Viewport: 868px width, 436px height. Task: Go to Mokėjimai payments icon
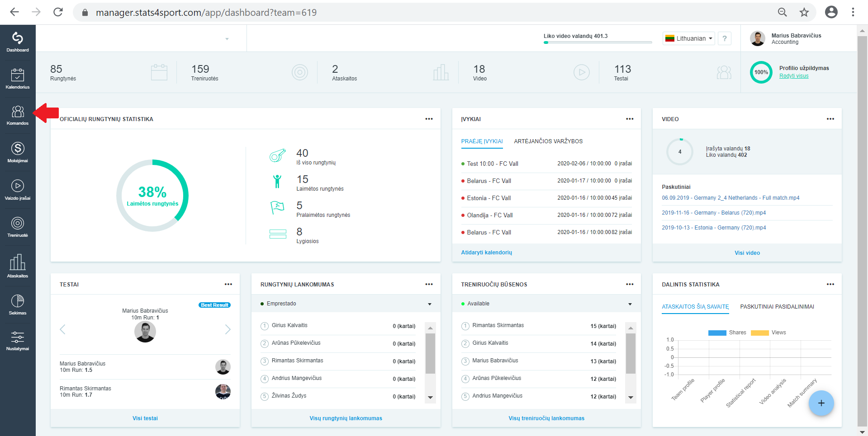click(18, 153)
